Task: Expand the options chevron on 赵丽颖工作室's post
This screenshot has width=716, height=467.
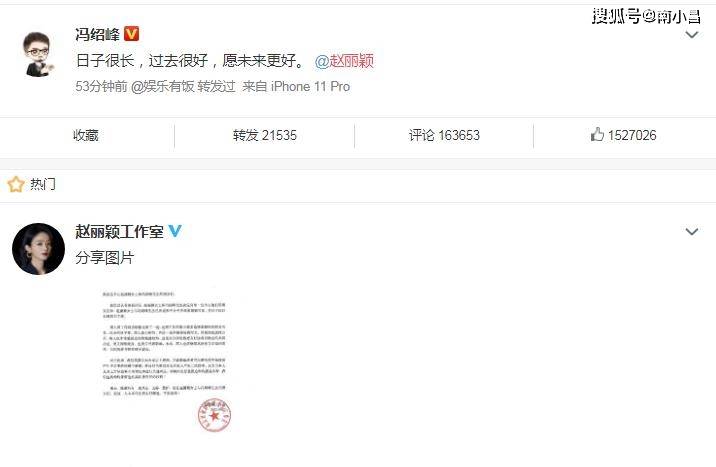Action: click(692, 231)
